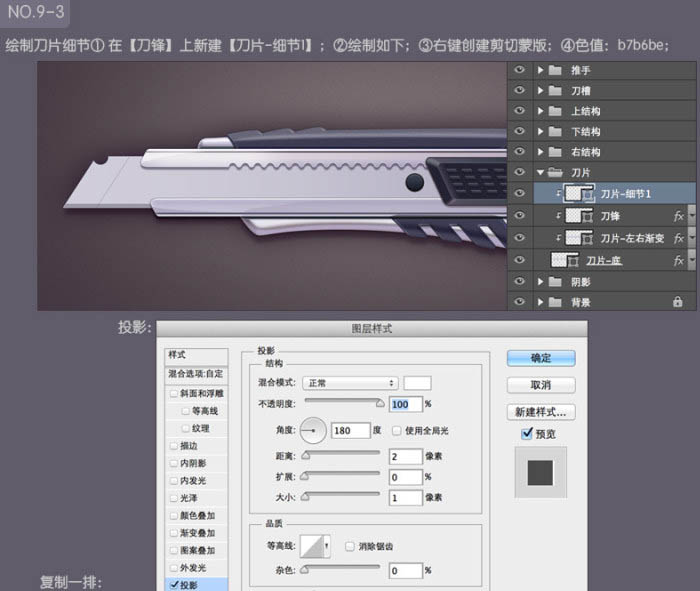Click the lock icon on 背景 group
This screenshot has height=591, width=700.
[x=678, y=302]
